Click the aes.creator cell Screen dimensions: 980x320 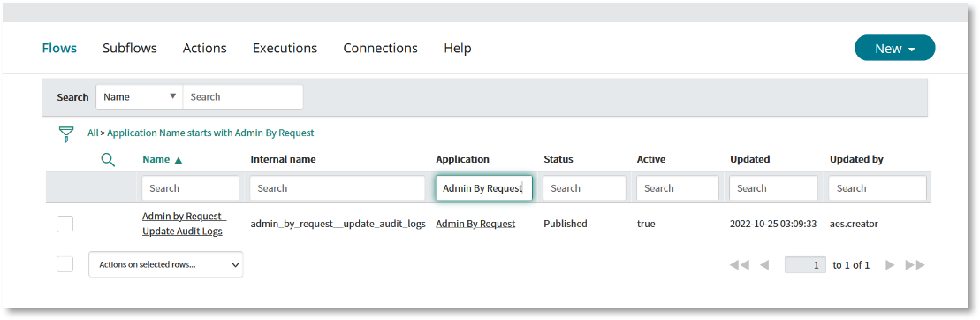pyautogui.click(x=854, y=224)
